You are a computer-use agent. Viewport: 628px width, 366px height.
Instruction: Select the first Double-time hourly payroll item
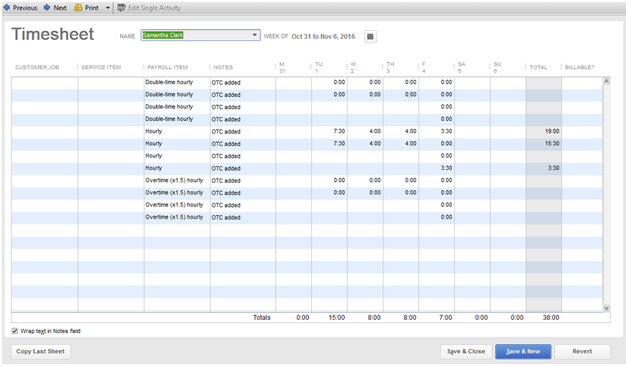[169, 82]
